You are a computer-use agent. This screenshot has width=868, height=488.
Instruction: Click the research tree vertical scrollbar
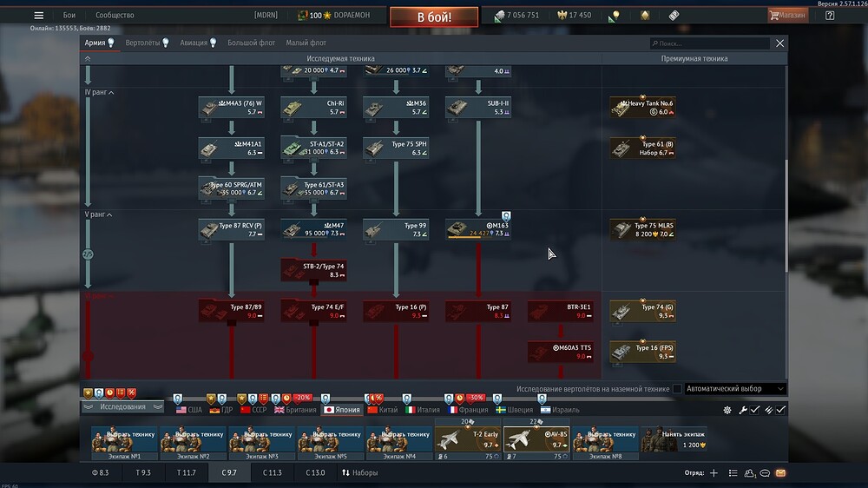[x=786, y=216]
